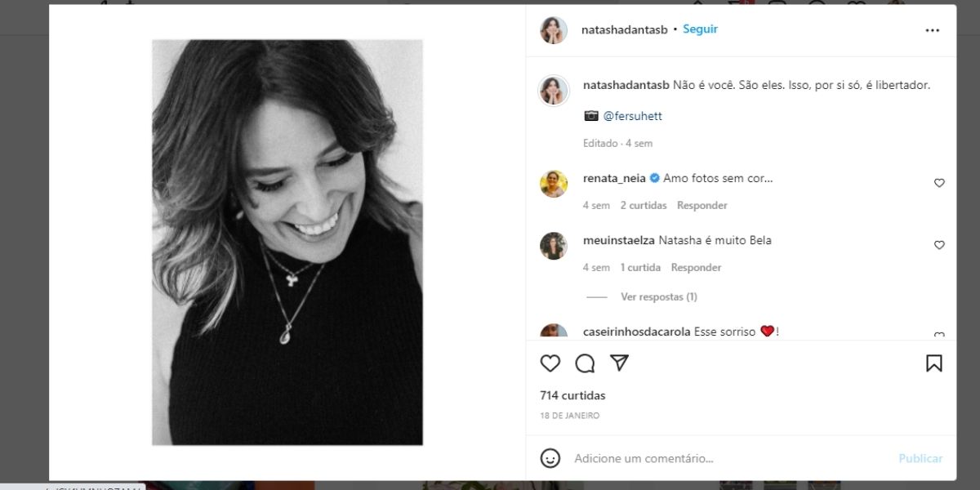The height and width of the screenshot is (490, 980).
Task: Submit a comment with 'Publicar'
Action: click(x=920, y=458)
